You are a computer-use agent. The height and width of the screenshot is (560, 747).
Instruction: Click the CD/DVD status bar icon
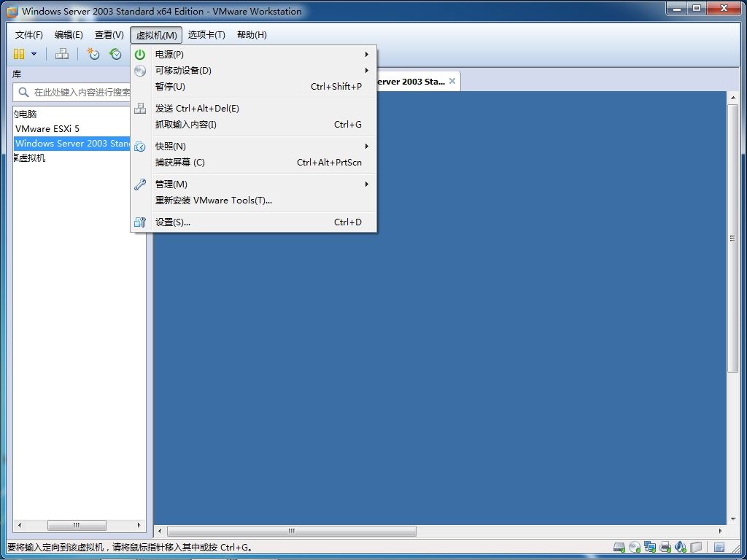pos(635,547)
